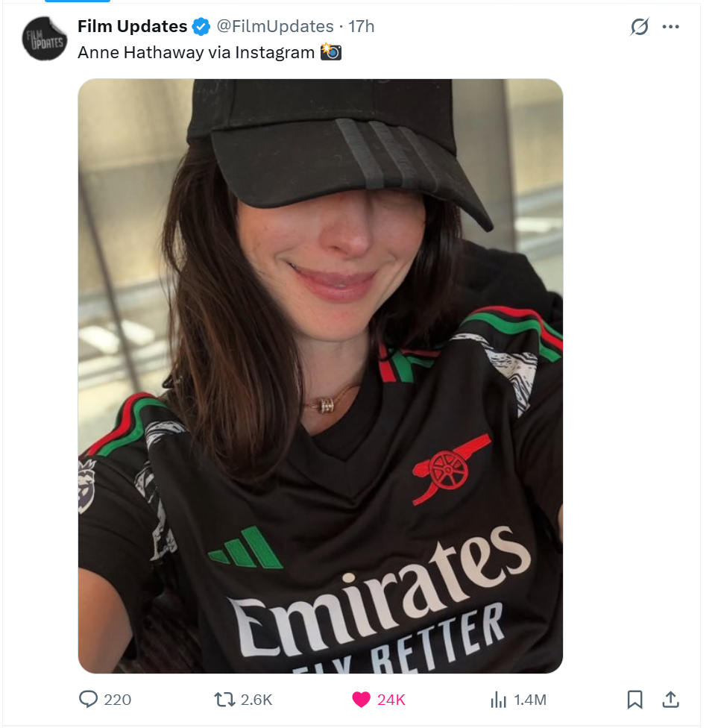
Task: Open the Film Updates profile avatar
Action: click(x=45, y=39)
